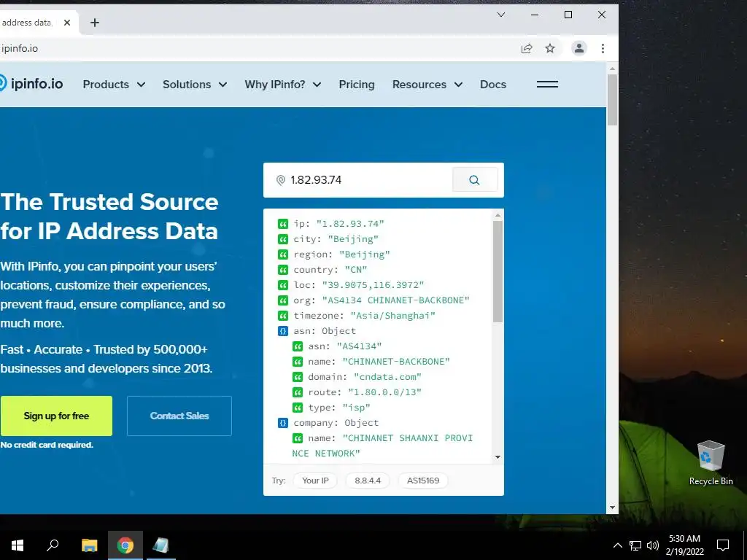Click the "1.80.0.0/13" route value
747x560 pixels.
click(x=385, y=392)
